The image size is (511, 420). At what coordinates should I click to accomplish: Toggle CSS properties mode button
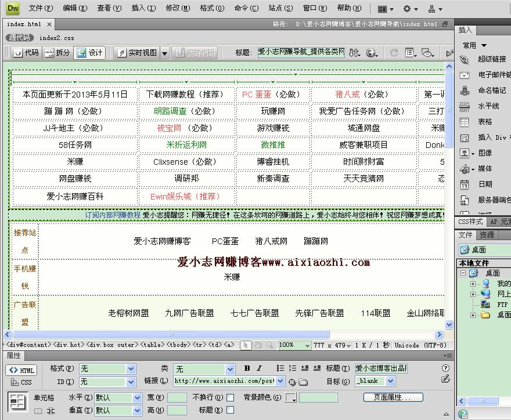tap(21, 382)
